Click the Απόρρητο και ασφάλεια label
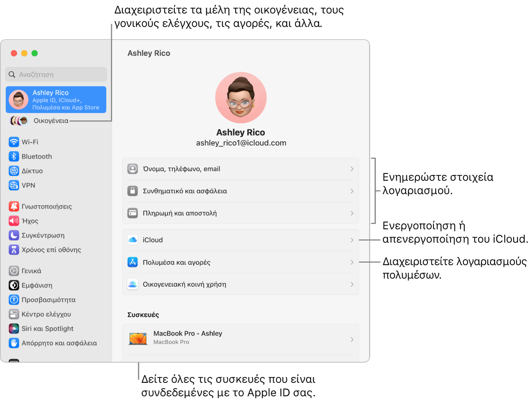Screen dimensions: 532x401 click(59, 343)
